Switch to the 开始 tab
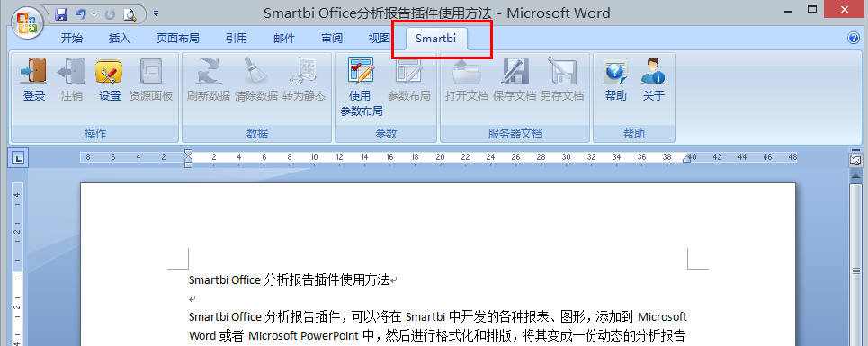868x346 pixels. 71,38
